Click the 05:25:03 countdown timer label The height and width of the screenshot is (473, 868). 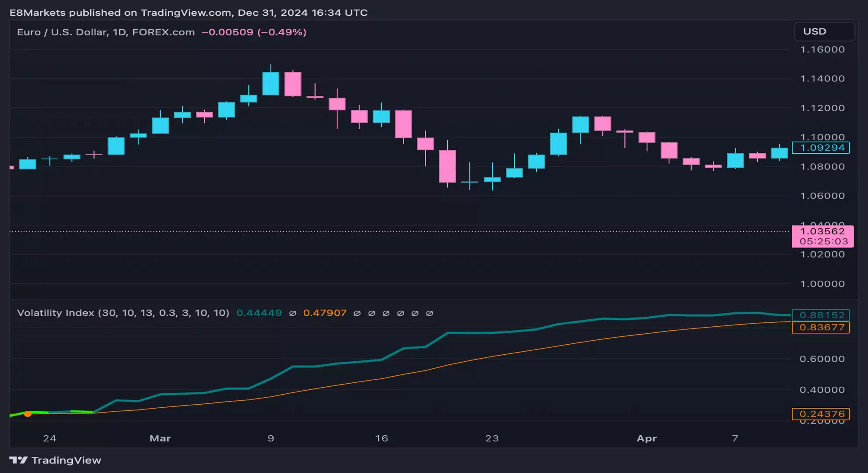[823, 241]
